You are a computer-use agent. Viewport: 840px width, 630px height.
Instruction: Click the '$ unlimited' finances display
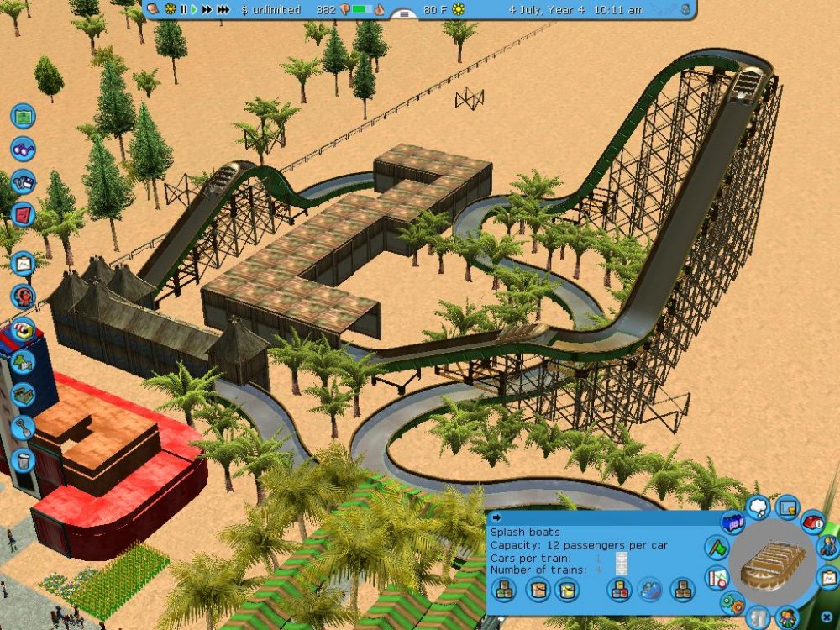(270, 10)
